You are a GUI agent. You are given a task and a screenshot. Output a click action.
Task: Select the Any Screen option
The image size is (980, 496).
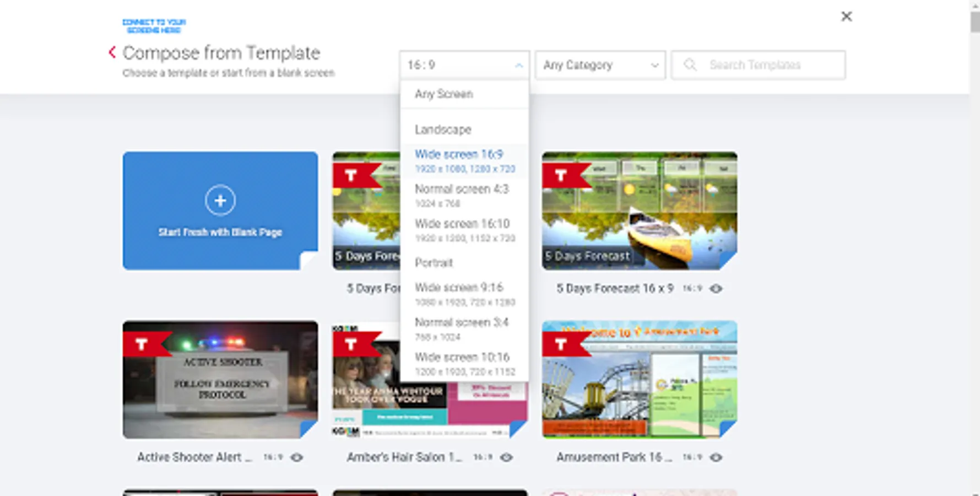pyautogui.click(x=444, y=94)
